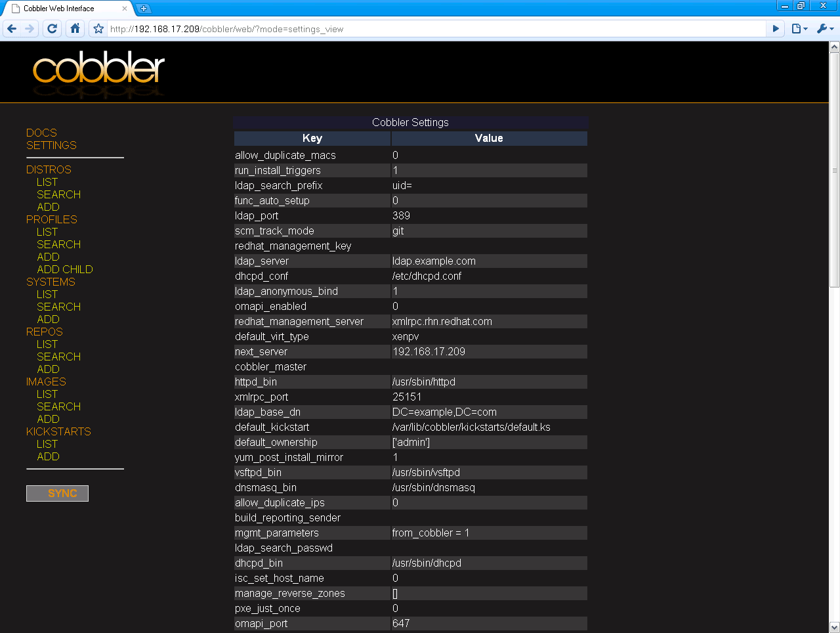
Task: Click the SYNC button
Action: tap(57, 493)
